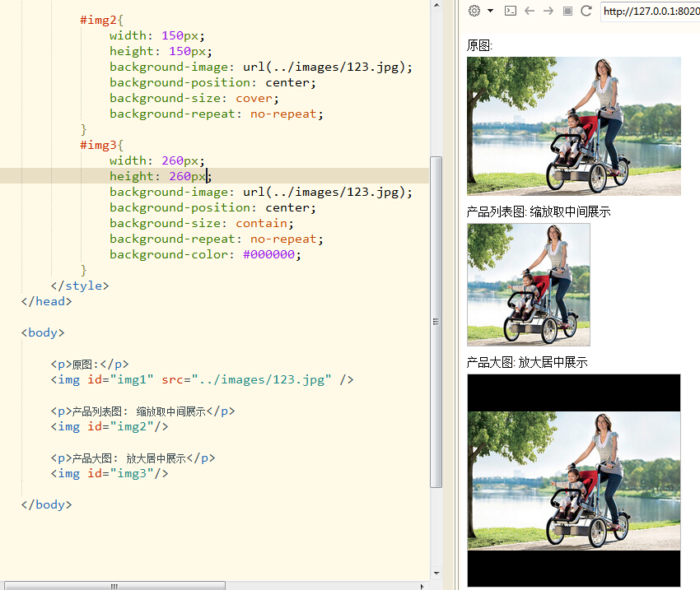Screen dimensions: 700x590
Task: Open the preview settings gear icon
Action: (474, 11)
